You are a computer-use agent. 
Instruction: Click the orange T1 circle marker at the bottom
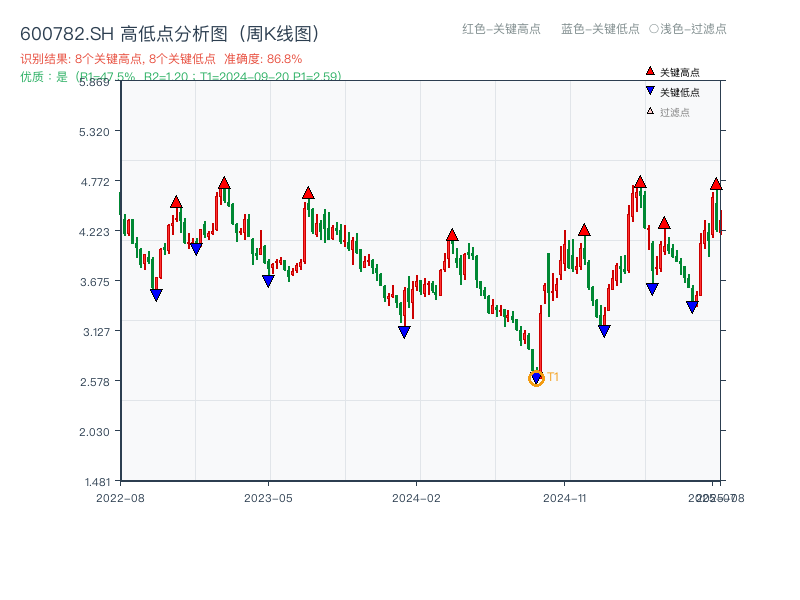(x=536, y=379)
